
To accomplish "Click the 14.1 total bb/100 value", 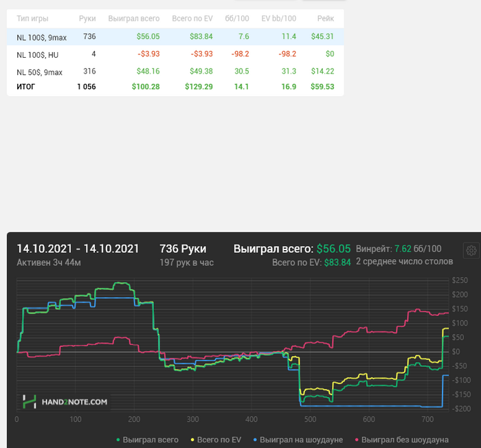I will click(x=241, y=87).
